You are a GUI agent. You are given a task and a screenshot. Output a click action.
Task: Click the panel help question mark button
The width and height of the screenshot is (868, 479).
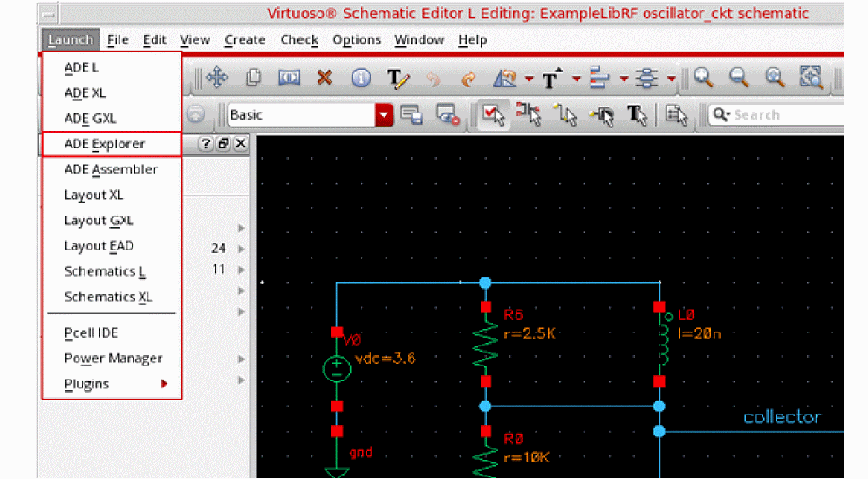pyautogui.click(x=206, y=144)
